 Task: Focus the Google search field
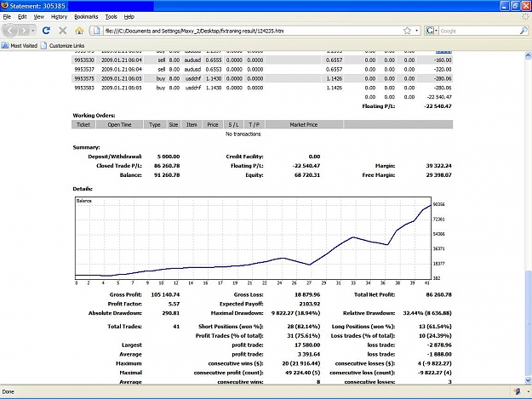(x=479, y=31)
